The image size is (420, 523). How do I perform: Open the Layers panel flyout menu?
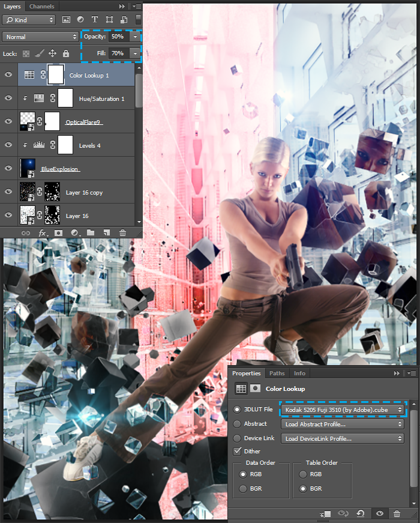click(137, 7)
